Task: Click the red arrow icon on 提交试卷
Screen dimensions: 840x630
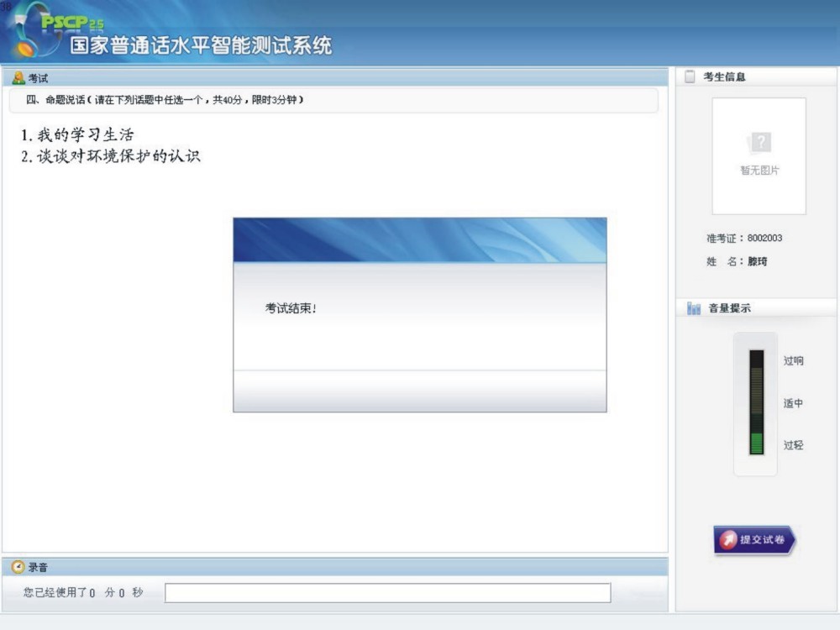Action: point(728,540)
